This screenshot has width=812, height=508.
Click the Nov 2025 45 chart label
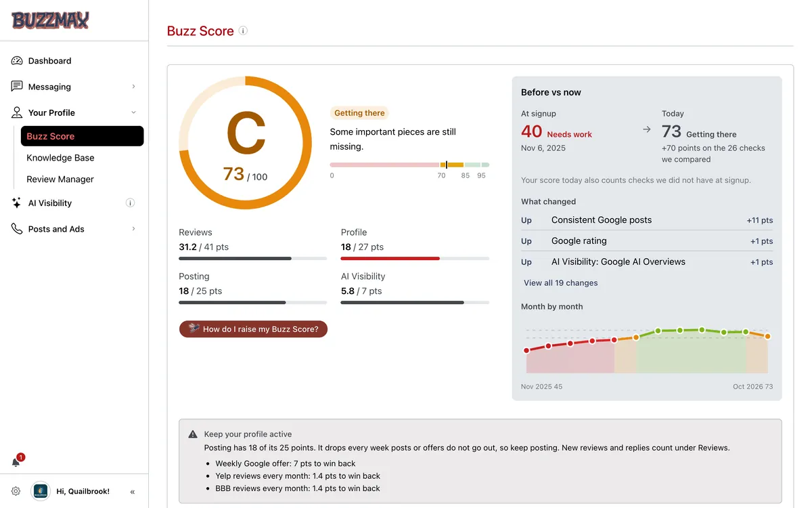541,387
